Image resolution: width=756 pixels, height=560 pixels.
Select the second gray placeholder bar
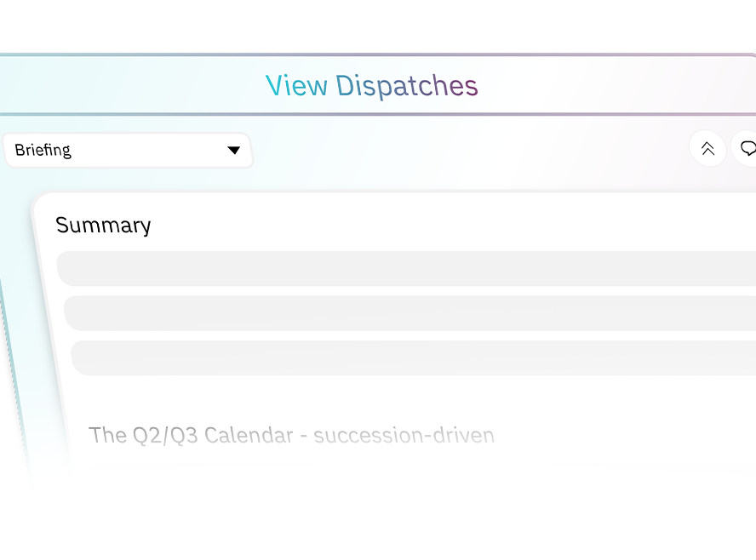(409, 313)
